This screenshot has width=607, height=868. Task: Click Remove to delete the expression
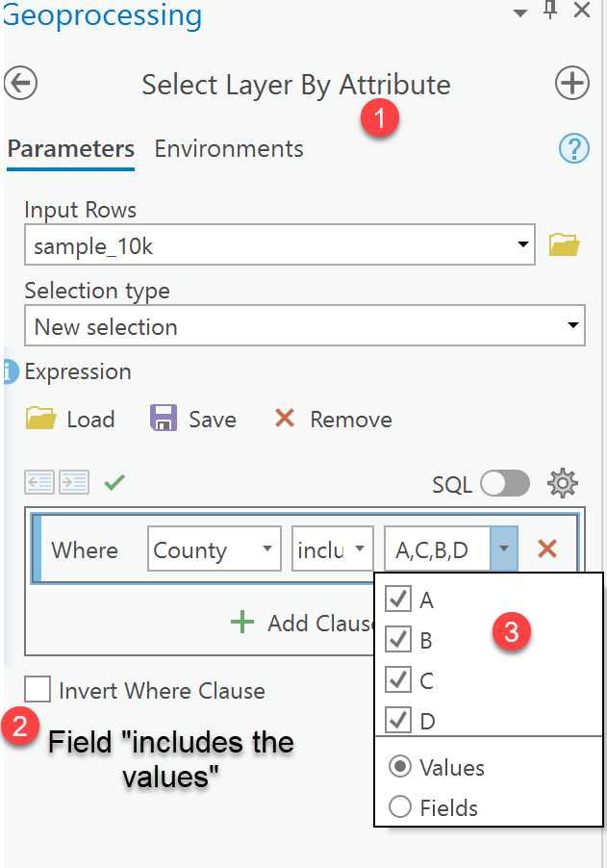tap(333, 420)
